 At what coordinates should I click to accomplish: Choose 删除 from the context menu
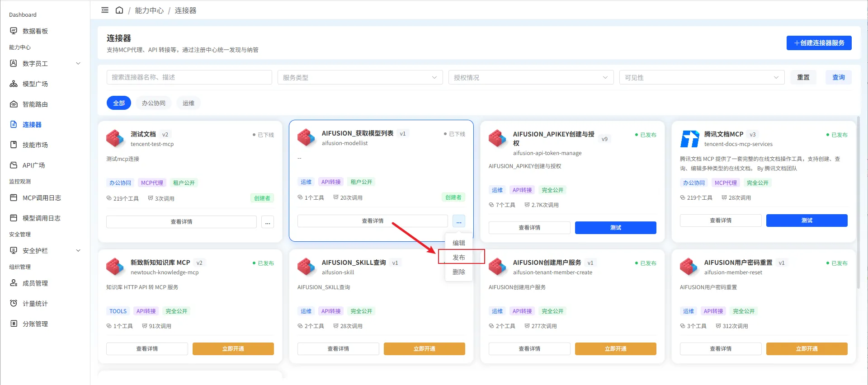pos(459,272)
